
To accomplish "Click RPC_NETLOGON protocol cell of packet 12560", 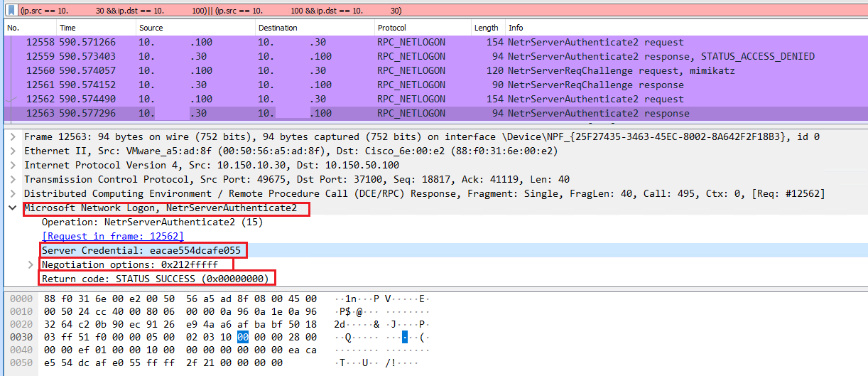I will click(412, 70).
